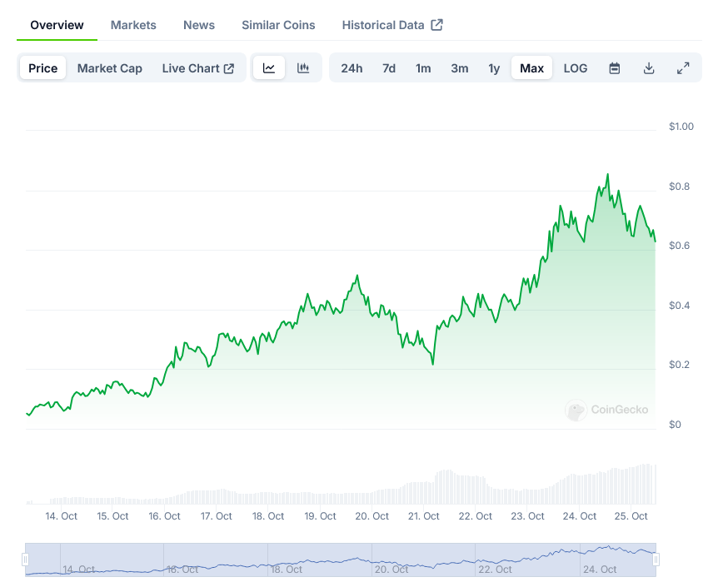Go to the Similar Coins tab
The image size is (728, 587).
pyautogui.click(x=278, y=25)
